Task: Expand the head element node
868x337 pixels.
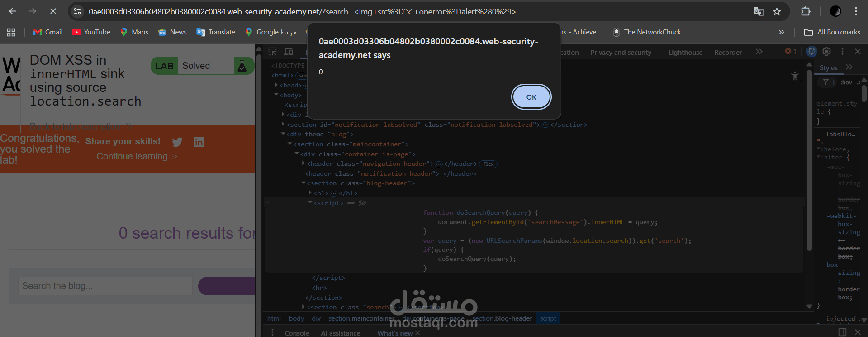Action: [x=276, y=85]
